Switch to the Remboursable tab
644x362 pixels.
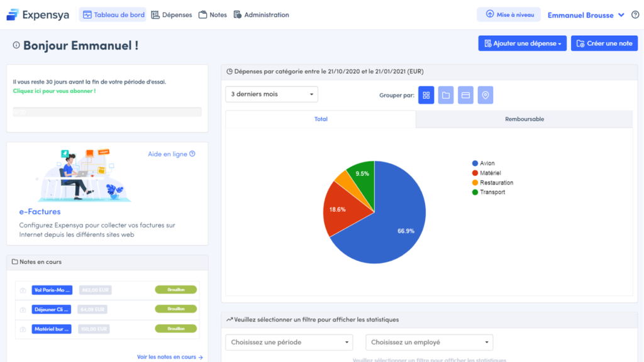pos(524,119)
